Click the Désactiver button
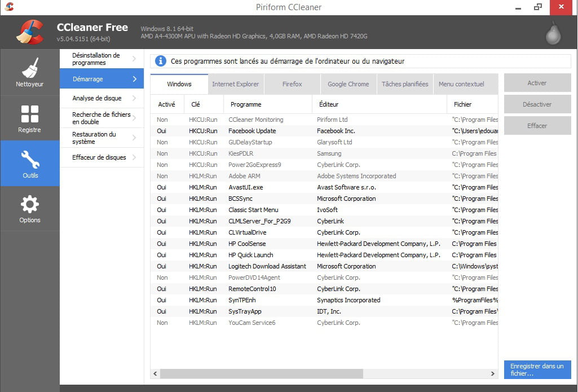The height and width of the screenshot is (392, 578). click(537, 104)
